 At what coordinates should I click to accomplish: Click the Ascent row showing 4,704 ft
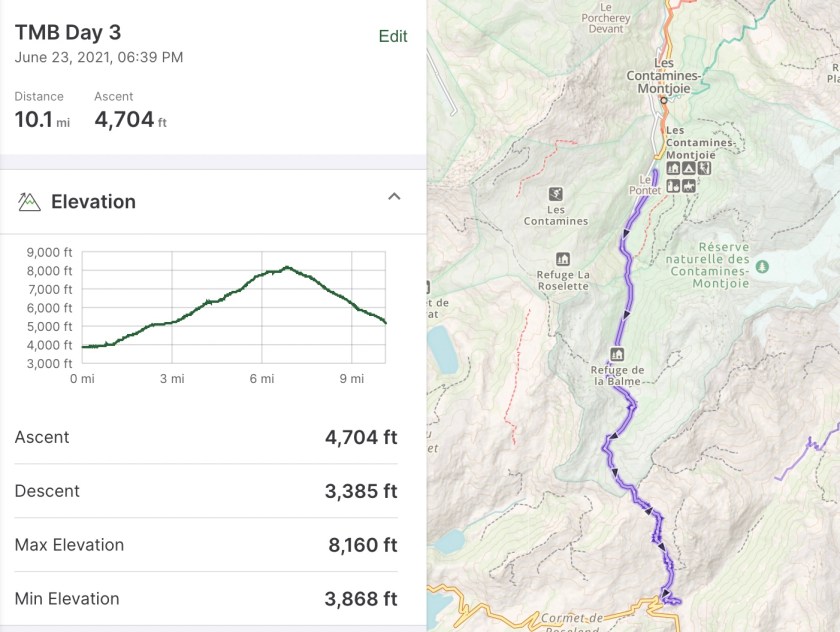(x=206, y=437)
